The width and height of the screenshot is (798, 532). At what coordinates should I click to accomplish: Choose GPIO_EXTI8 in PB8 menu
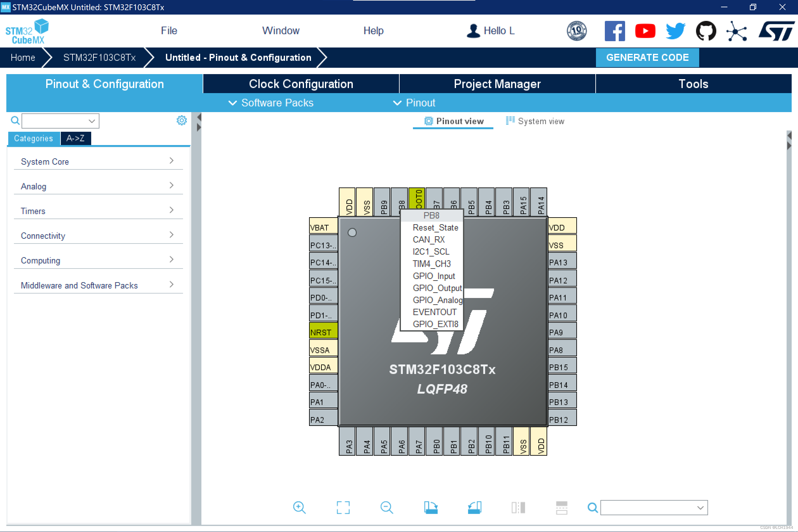(x=432, y=324)
